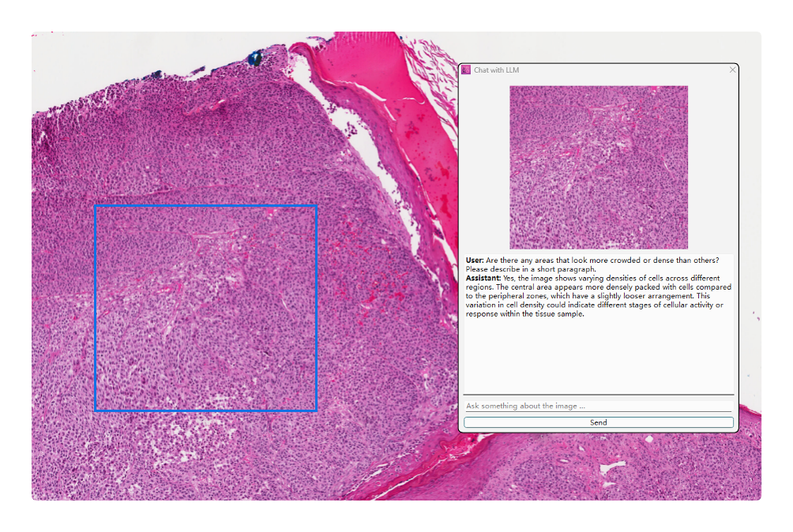Select the cropped tissue thumbnail in chat

point(598,167)
